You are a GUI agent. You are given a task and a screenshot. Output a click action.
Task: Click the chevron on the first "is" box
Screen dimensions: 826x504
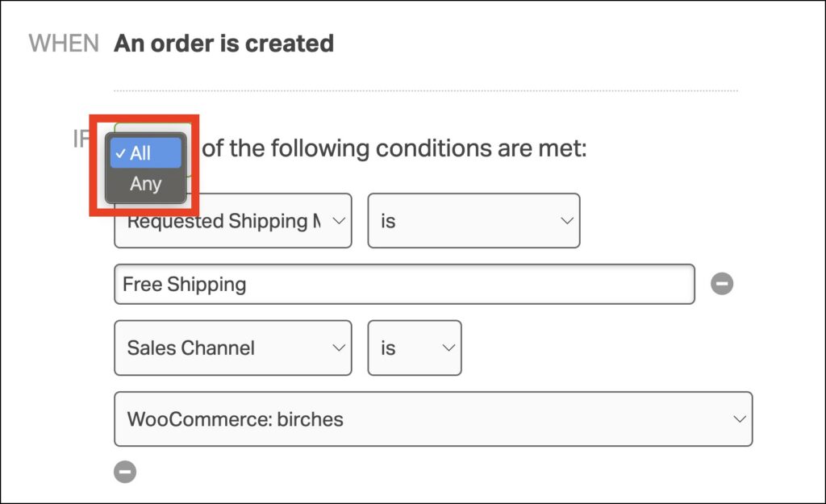(x=567, y=220)
